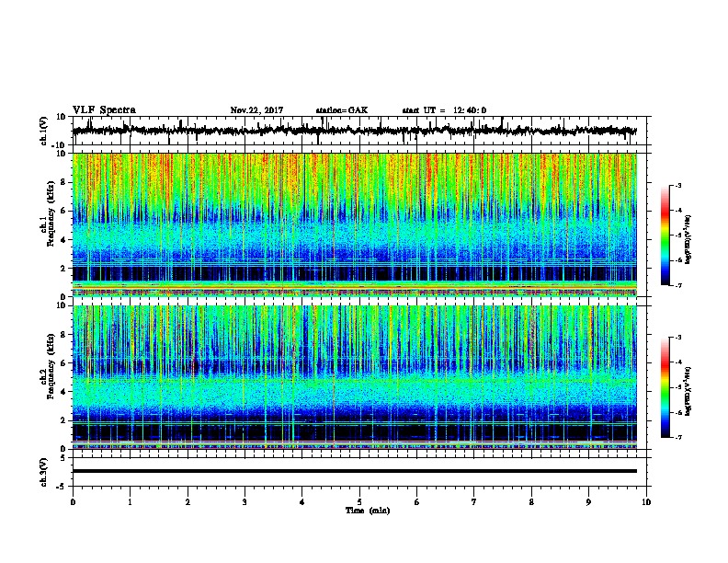Click the ch.1 spectrogram panel
Viewport: 728px width, 563px height.
354,224
